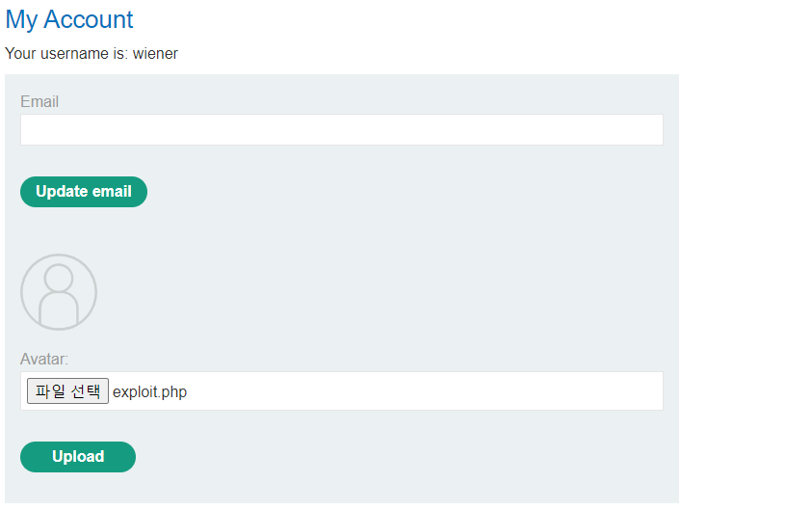Submit avatar with green Upload button
Viewport: 812px width, 510px height.
[x=78, y=457]
